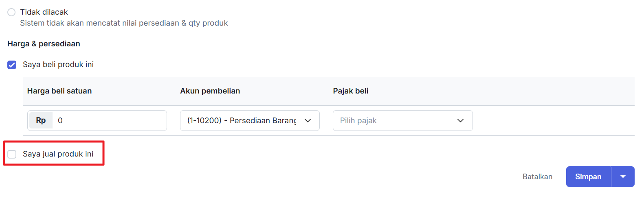Open the Pilih pajak tax dropdown

(395, 120)
